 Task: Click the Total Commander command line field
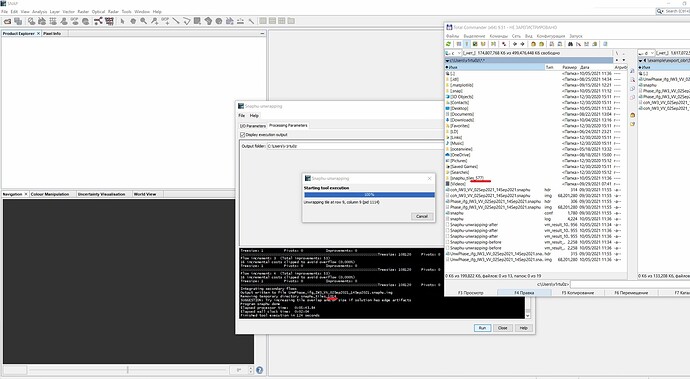pyautogui.click(x=630, y=284)
